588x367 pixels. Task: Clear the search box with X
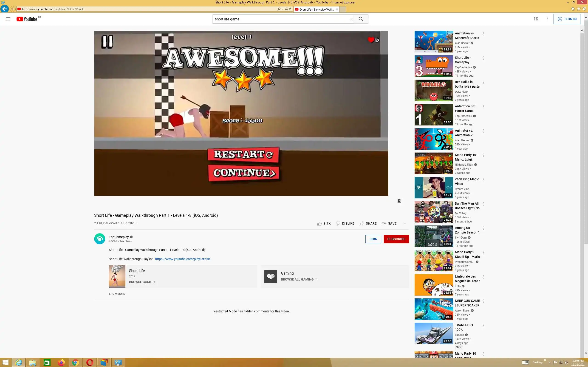pyautogui.click(x=351, y=19)
